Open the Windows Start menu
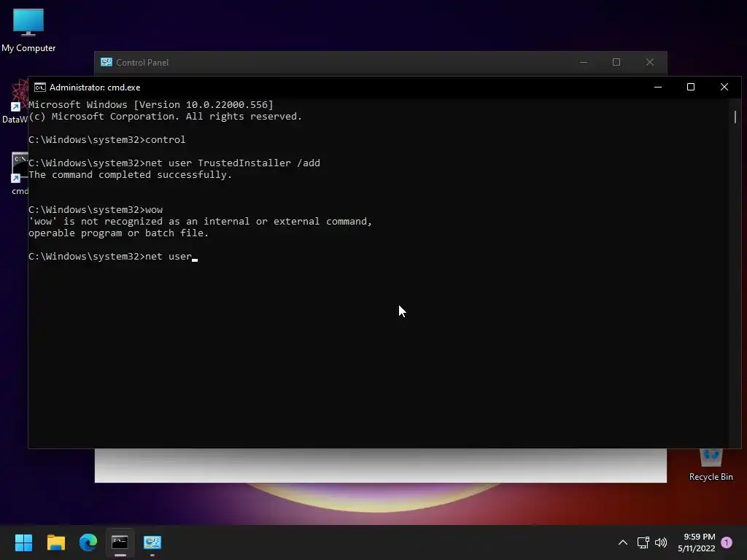Image resolution: width=747 pixels, height=560 pixels. (x=23, y=542)
